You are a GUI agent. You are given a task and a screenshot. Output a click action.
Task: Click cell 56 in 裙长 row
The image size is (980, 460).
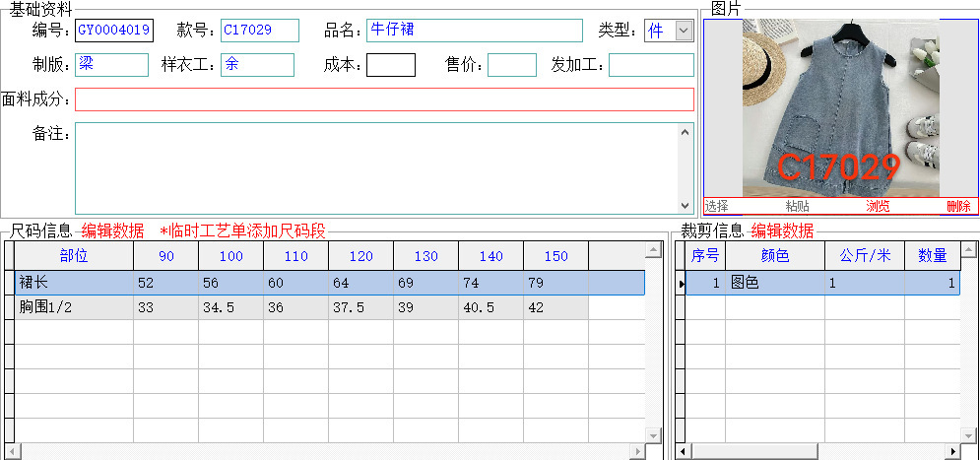[231, 283]
